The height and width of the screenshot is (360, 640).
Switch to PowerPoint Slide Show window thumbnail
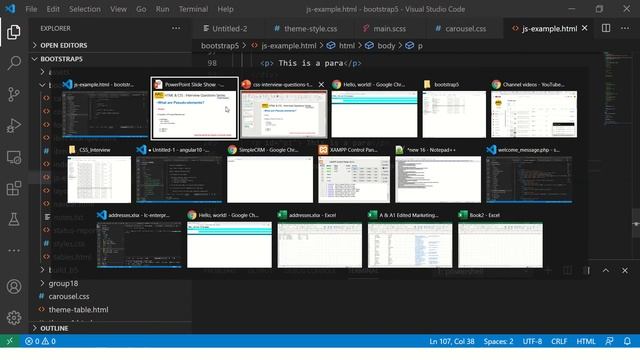pos(194,108)
